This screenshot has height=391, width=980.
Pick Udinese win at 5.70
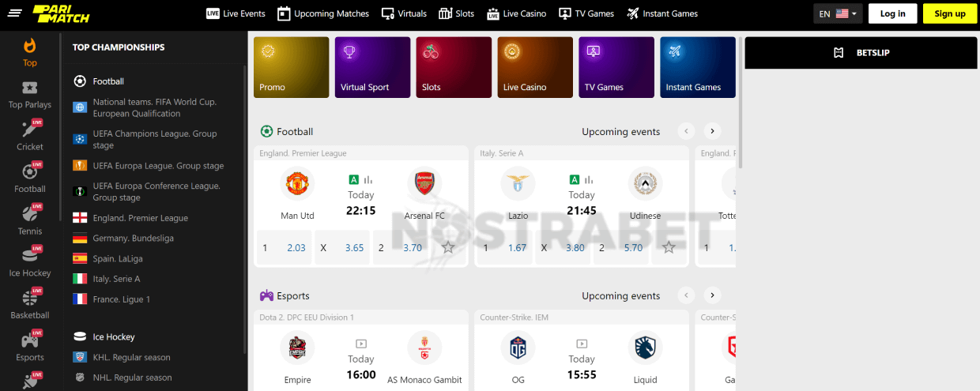[x=621, y=247]
